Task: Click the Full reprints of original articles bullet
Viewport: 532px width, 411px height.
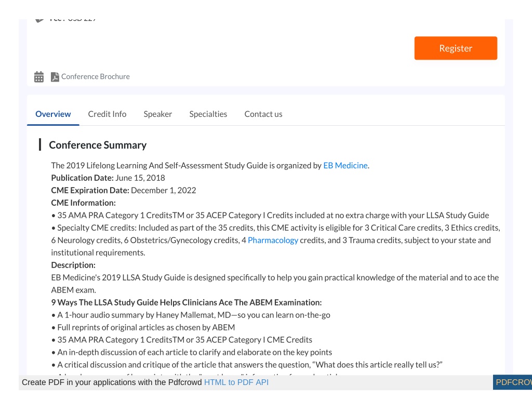Action: (143, 327)
